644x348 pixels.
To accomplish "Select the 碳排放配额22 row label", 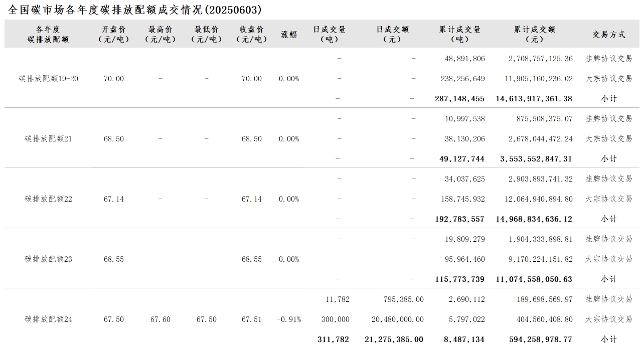I will tap(49, 199).
